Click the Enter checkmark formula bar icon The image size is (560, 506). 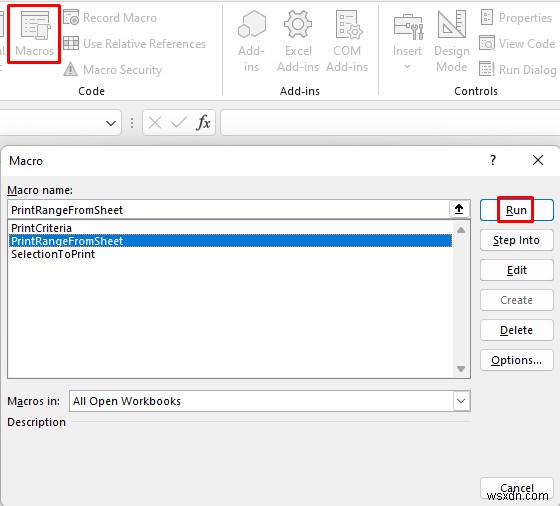coord(179,123)
